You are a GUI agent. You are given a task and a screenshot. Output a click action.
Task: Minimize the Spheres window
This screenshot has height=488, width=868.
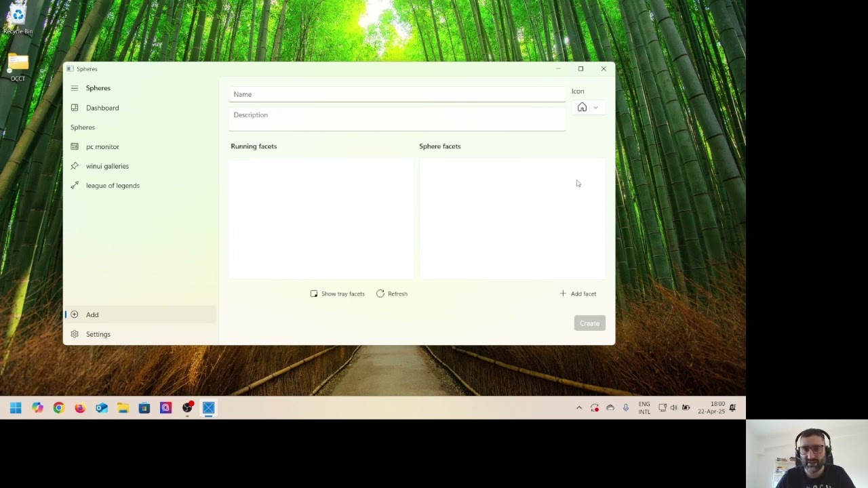pos(558,68)
